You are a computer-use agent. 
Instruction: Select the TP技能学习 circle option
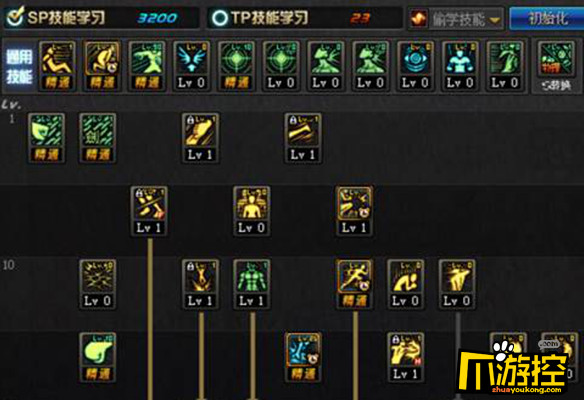click(219, 18)
